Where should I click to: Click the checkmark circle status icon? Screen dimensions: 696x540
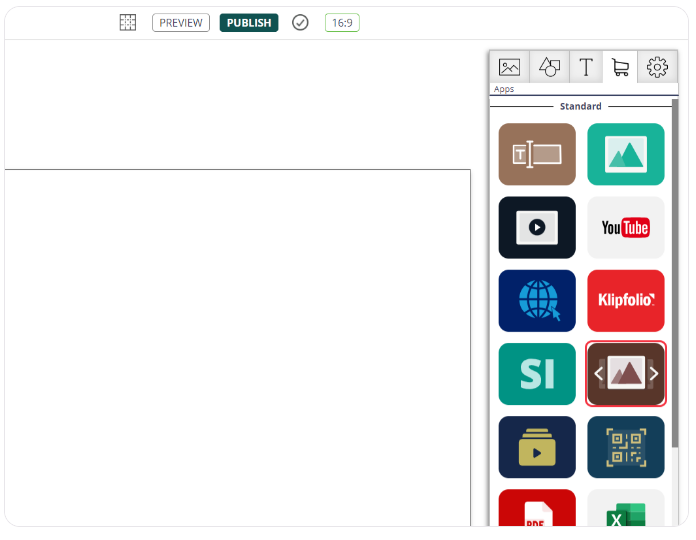tap(300, 22)
